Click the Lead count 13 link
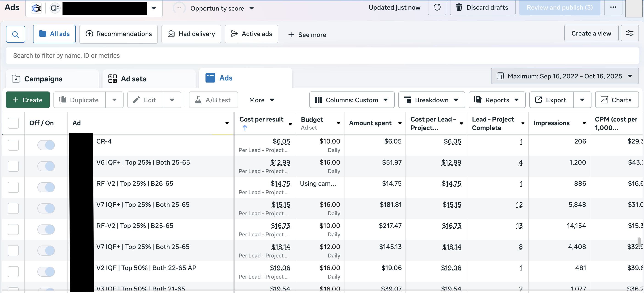Viewport: 644px width, 293px height. point(519,226)
